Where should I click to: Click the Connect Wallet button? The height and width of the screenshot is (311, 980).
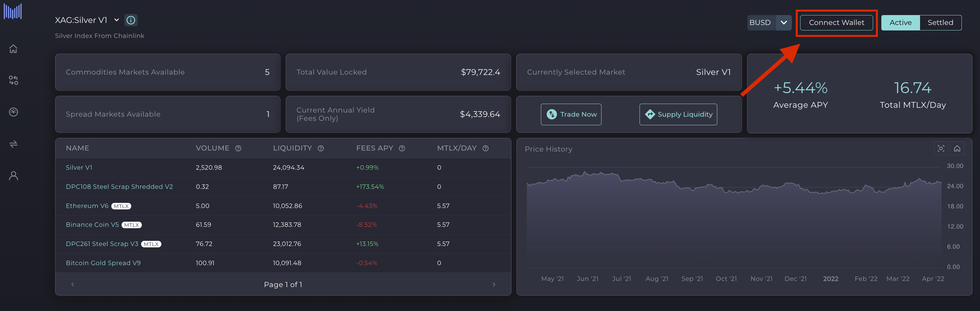[836, 23]
